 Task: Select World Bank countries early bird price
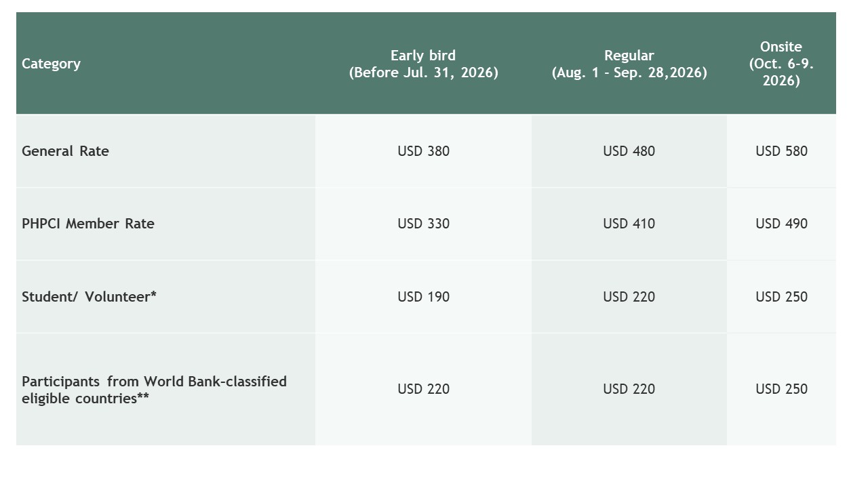tap(423, 389)
